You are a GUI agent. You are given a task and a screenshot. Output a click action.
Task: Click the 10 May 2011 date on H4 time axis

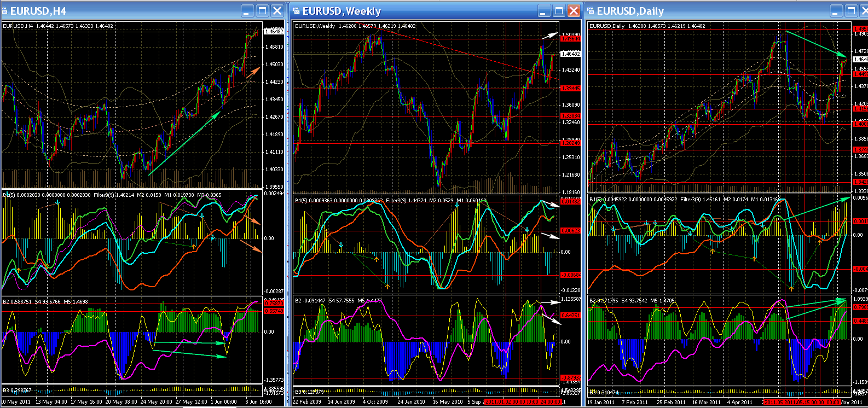[x=16, y=401]
